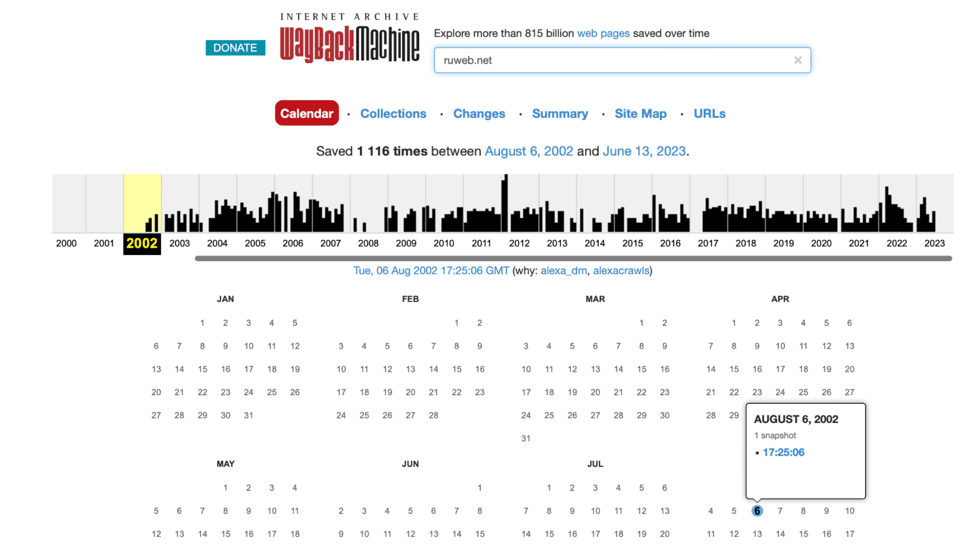Open the alexa_dm collection link

click(x=564, y=271)
